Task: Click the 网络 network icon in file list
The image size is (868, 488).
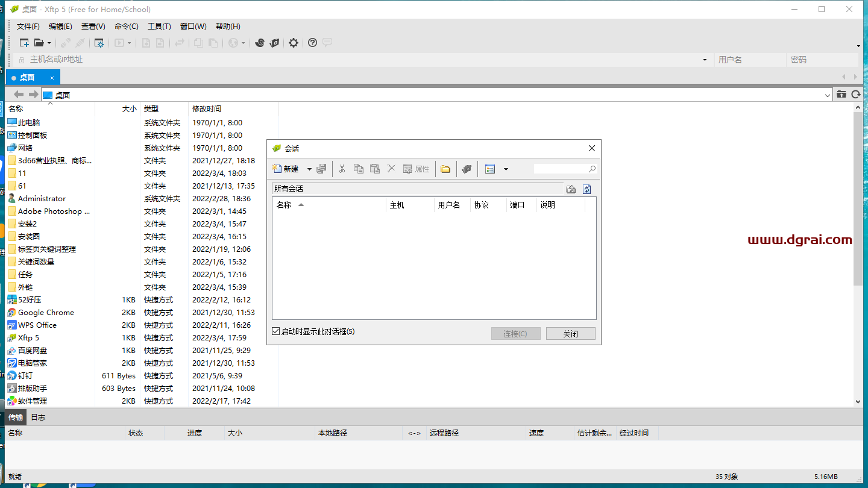Action: [11, 148]
